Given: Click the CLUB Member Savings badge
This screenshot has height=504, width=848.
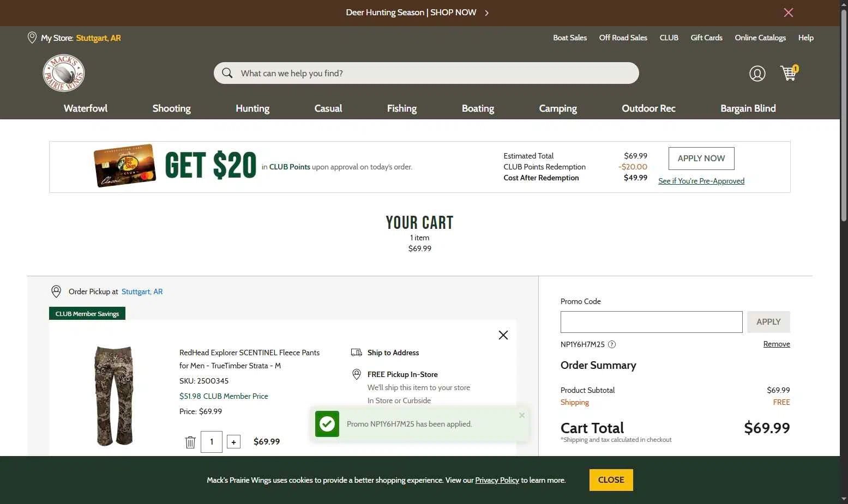Looking at the screenshot, I should pos(87,313).
